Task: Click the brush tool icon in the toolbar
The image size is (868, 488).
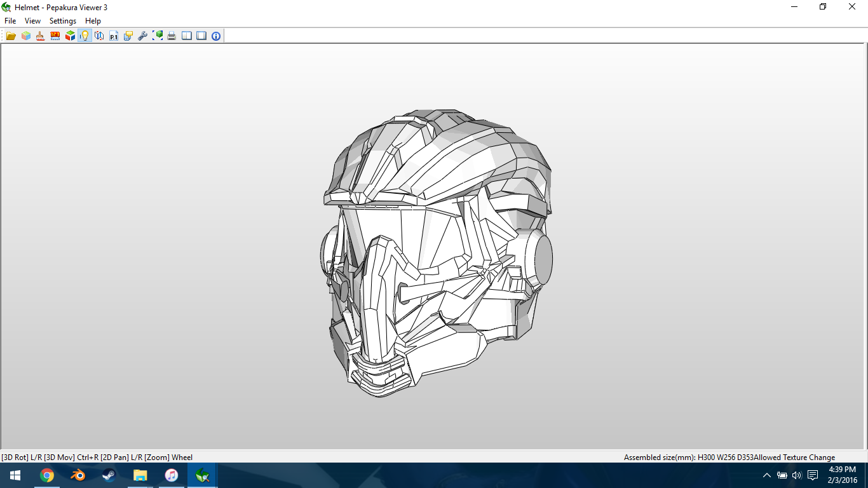Action: tap(40, 36)
